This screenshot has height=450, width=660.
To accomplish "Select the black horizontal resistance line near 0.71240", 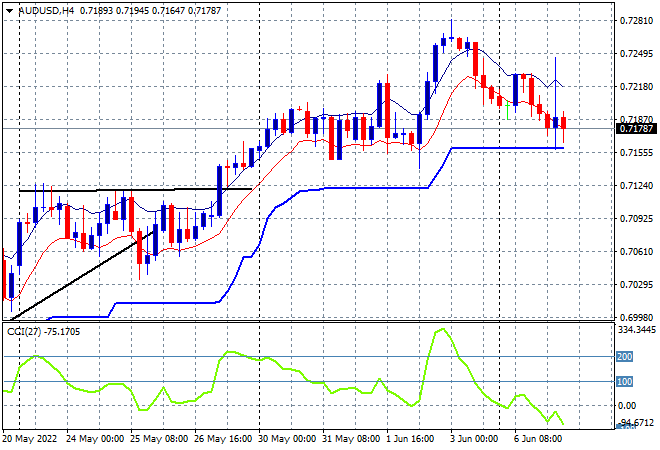I will (x=136, y=190).
